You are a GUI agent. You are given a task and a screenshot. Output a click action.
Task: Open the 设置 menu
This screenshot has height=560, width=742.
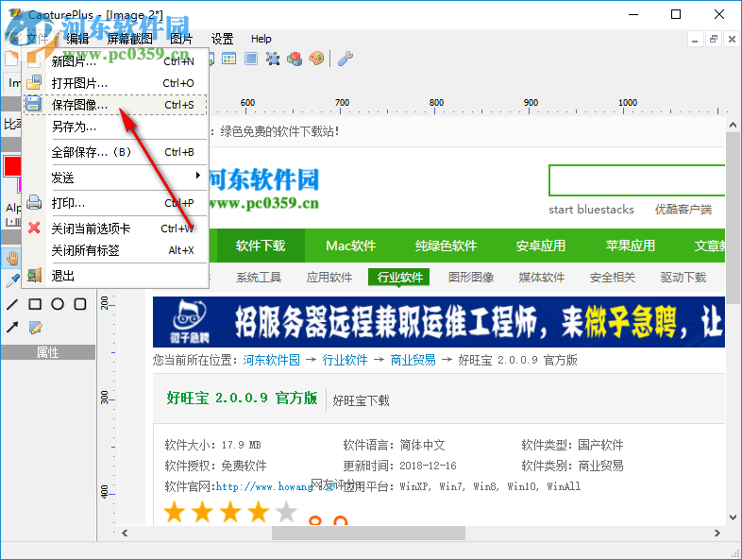222,39
